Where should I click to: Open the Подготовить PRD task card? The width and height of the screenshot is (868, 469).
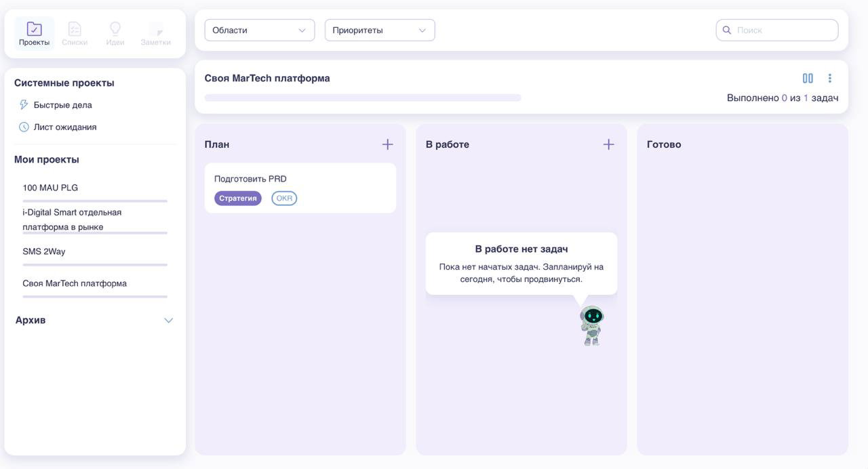pyautogui.click(x=300, y=188)
